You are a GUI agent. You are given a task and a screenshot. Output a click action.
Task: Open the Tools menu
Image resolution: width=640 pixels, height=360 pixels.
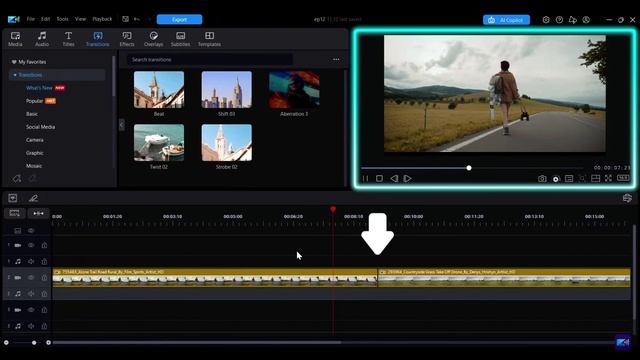(x=62, y=19)
